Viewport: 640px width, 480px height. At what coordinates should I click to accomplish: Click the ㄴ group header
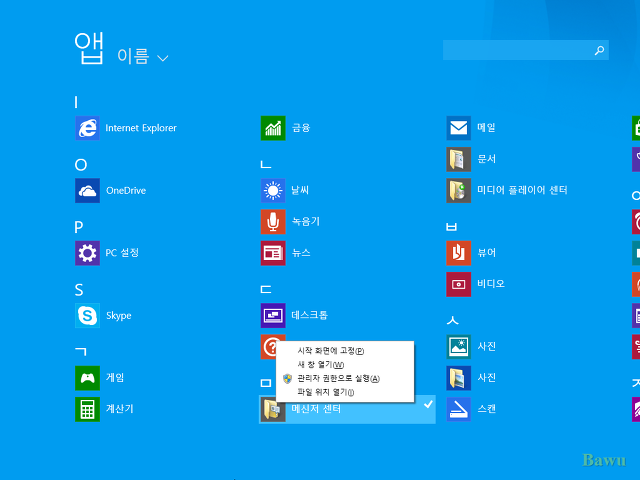(x=266, y=164)
